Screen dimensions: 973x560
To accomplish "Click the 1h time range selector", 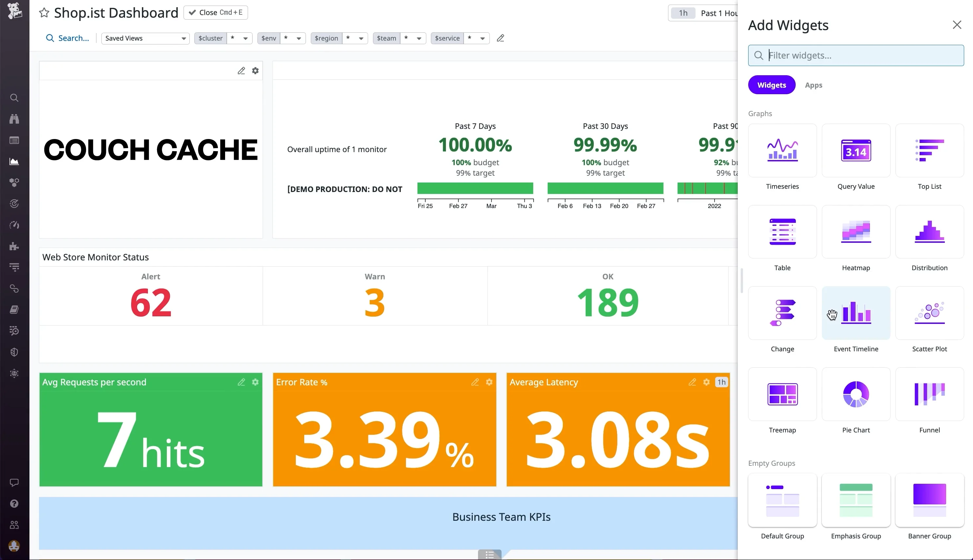I will 683,13.
